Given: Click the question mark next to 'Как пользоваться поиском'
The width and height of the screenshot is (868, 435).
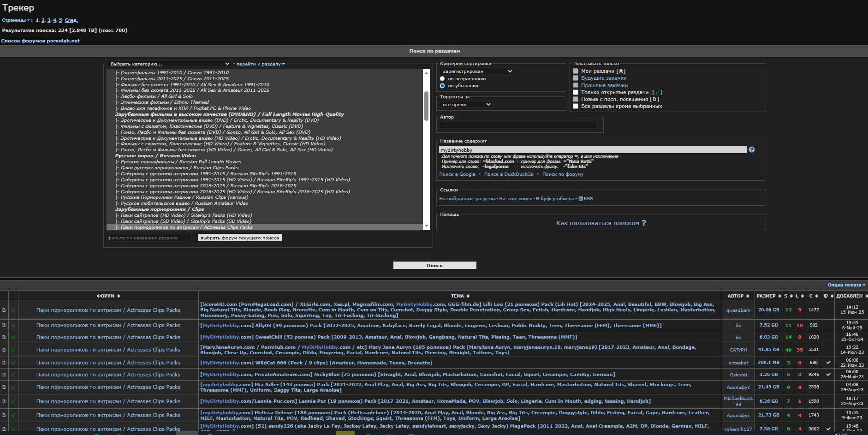Looking at the screenshot, I should (644, 223).
